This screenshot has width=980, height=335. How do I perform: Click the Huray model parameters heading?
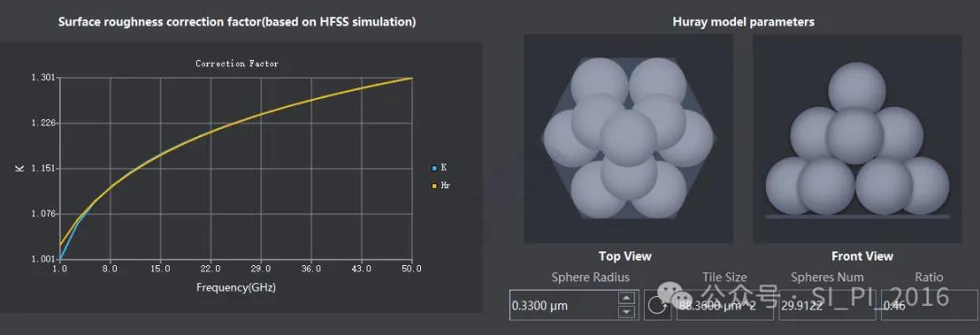(x=743, y=22)
